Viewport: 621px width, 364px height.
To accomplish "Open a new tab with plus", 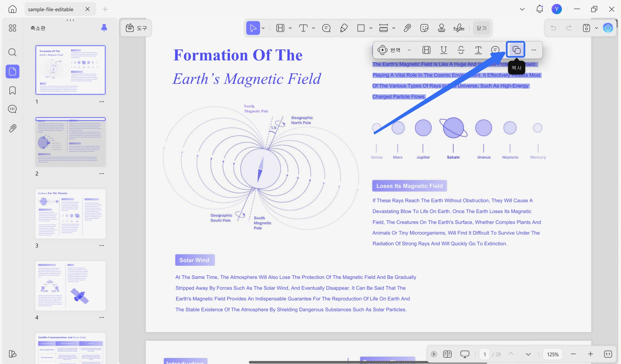I will (x=105, y=9).
